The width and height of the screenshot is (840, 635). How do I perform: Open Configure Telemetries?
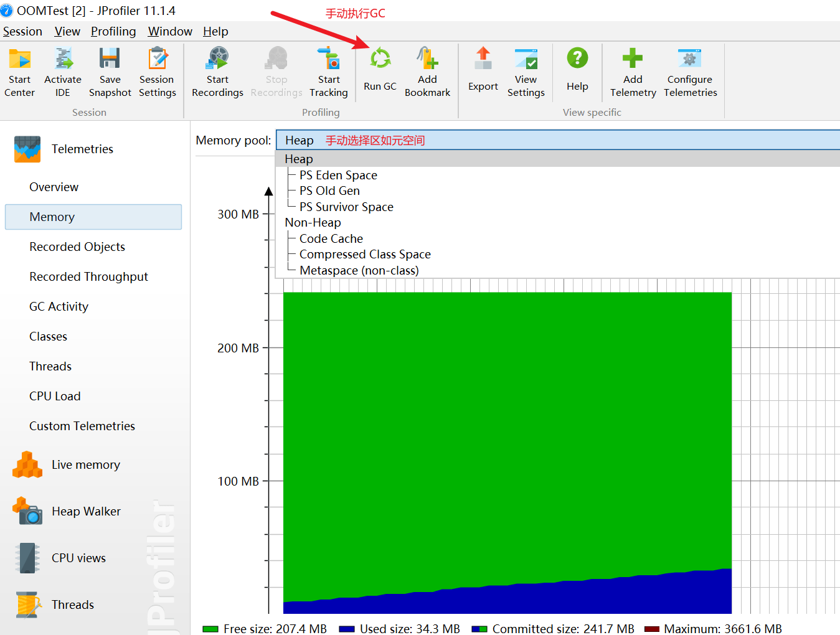tap(689, 60)
